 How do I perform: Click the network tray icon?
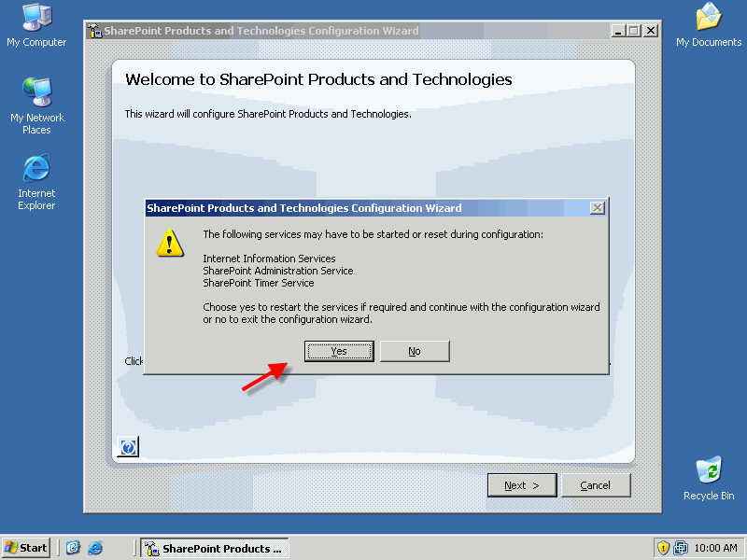point(681,548)
